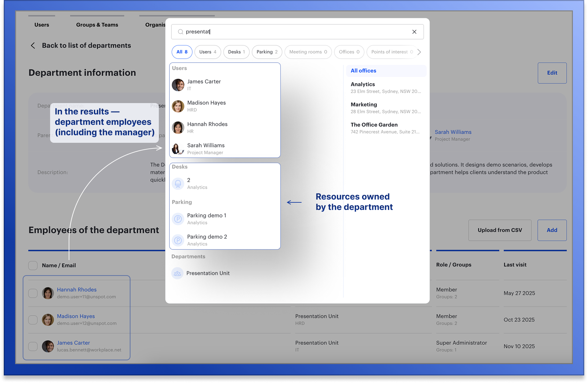Check the Madison Hayes row checkbox

pyautogui.click(x=33, y=320)
